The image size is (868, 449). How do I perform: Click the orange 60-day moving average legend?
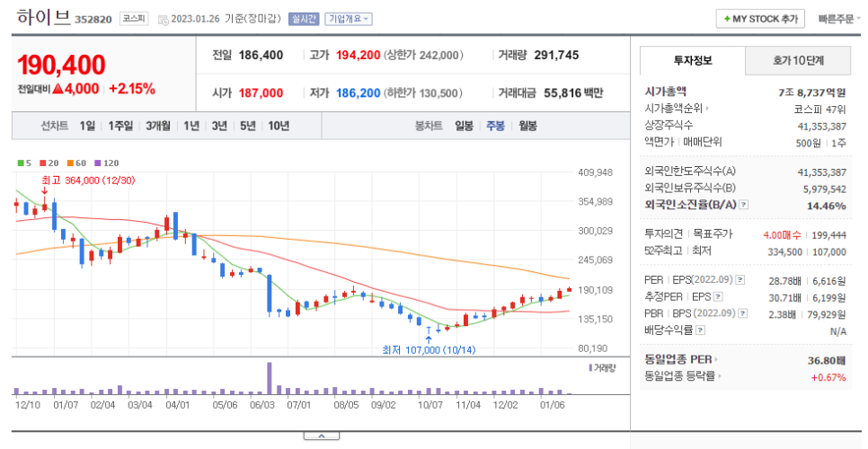pos(77,163)
